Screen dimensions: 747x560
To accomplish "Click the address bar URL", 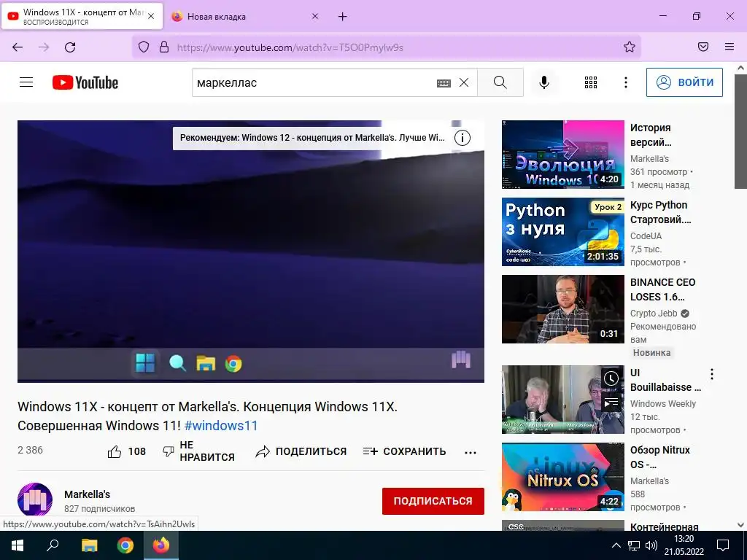I will coord(290,47).
